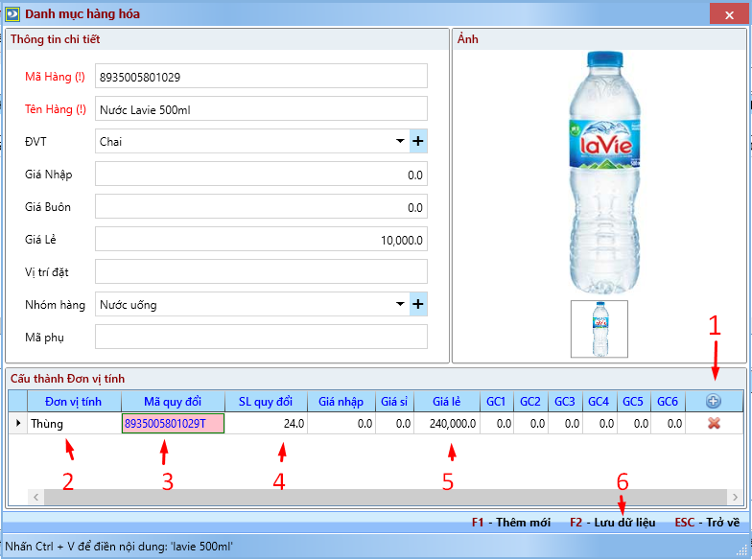Click the Đơn vị tính column header
This screenshot has height=560, width=752.
(74, 401)
